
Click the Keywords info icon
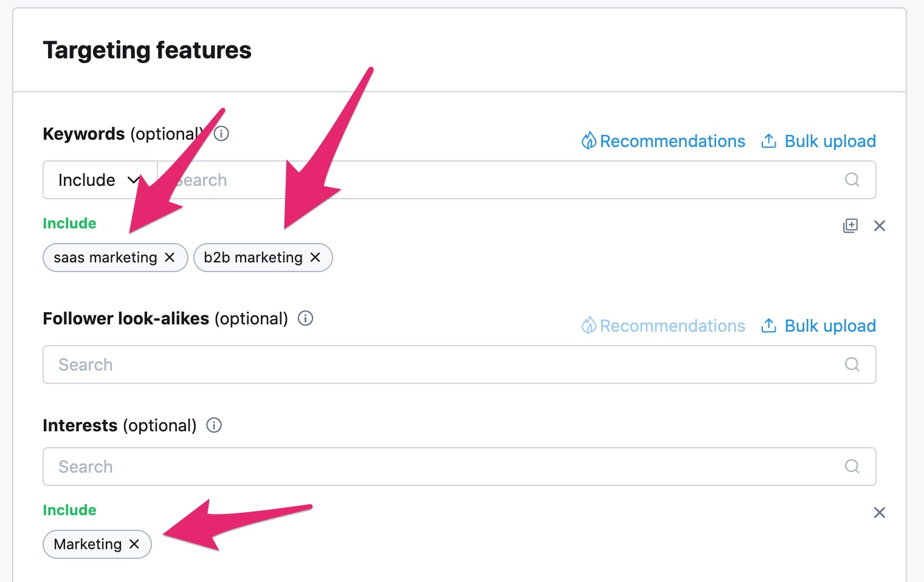click(221, 134)
